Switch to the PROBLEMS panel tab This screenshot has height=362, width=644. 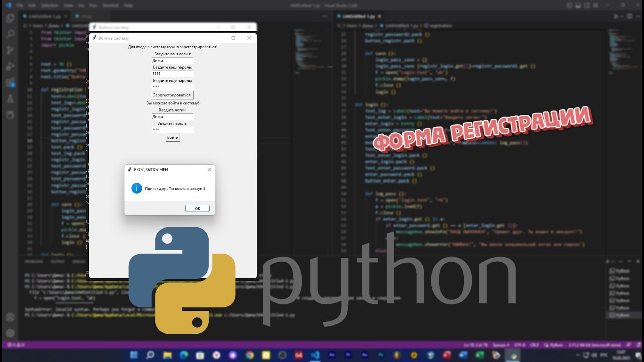point(34,262)
